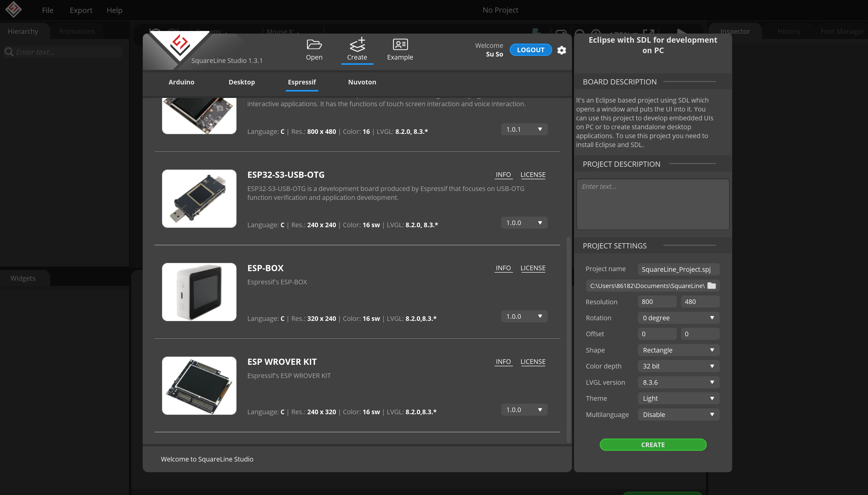868x495 pixels.
Task: Open the Font Manager tab
Action: [x=842, y=31]
